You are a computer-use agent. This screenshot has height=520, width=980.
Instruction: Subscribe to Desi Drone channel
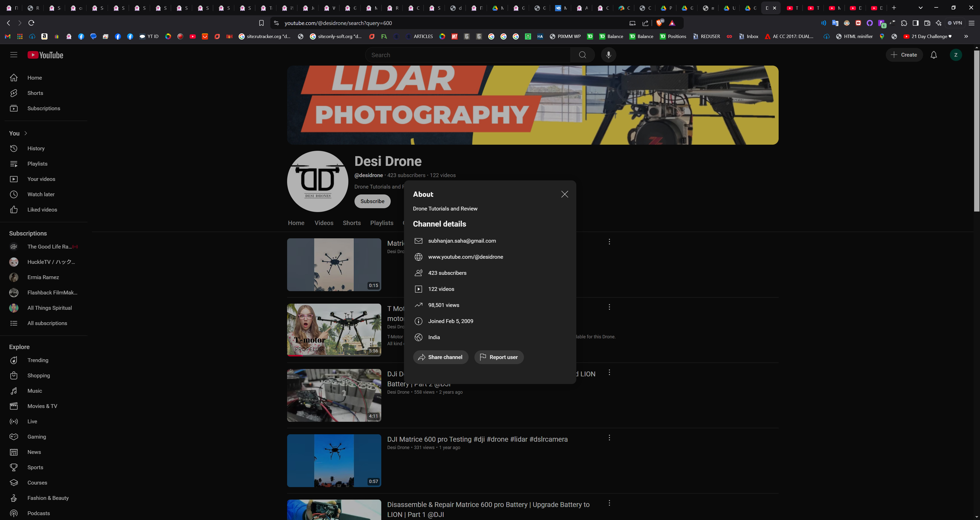pos(372,201)
